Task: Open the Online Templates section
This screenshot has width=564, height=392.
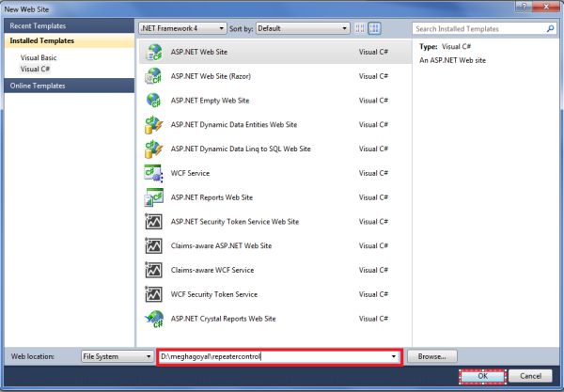Action: point(69,86)
